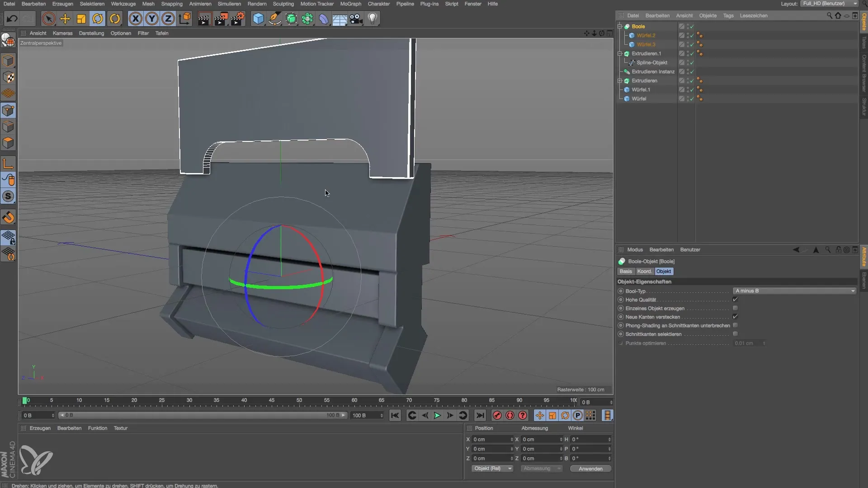Click play forward in timeline
This screenshot has height=488, width=868.
pyautogui.click(x=437, y=415)
